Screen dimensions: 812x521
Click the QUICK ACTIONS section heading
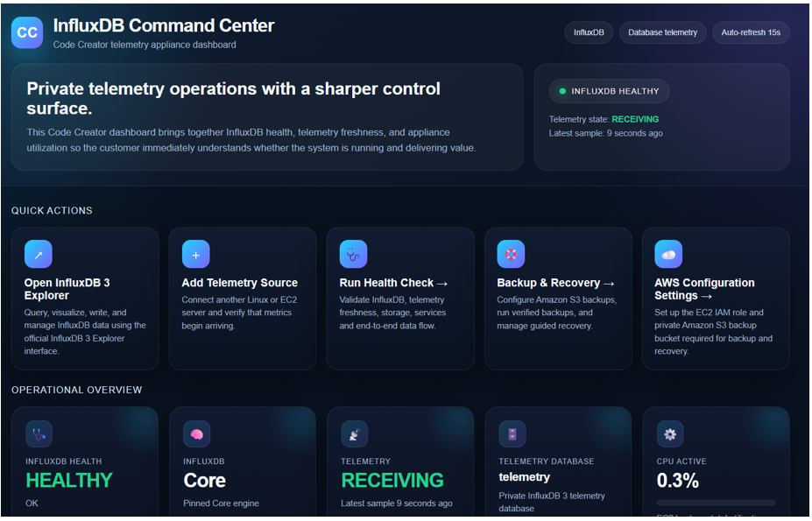52,211
